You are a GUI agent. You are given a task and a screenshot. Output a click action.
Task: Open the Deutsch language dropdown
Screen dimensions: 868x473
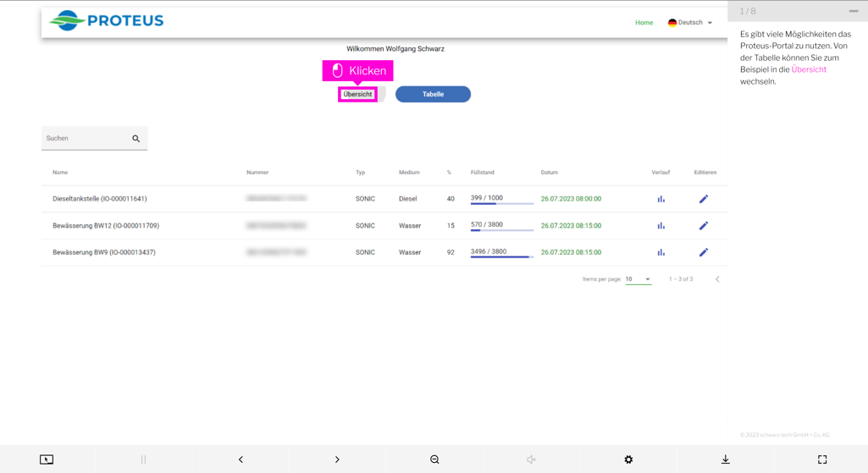pyautogui.click(x=690, y=23)
